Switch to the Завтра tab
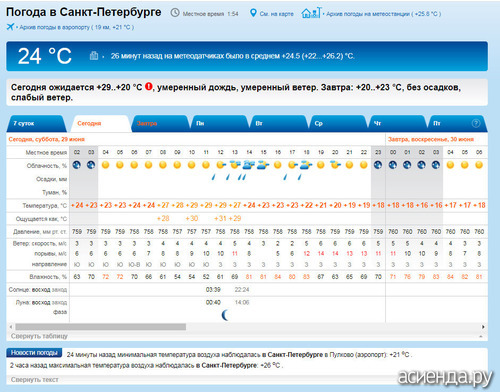The width and height of the screenshot is (500, 392). (x=147, y=123)
